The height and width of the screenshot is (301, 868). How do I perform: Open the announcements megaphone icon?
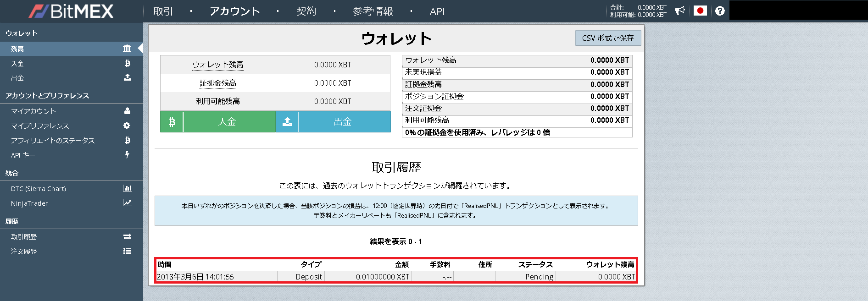[x=680, y=11]
